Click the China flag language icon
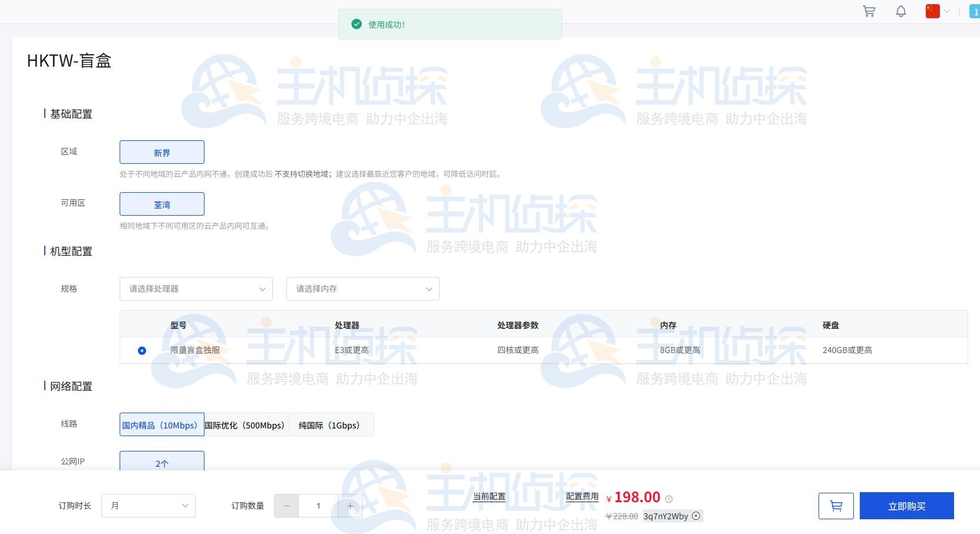This screenshot has height=534, width=980. [933, 11]
